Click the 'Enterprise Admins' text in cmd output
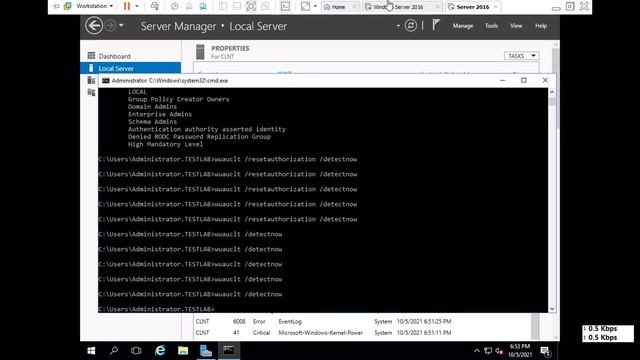Viewport: 640px width, 360px height. pos(160,114)
